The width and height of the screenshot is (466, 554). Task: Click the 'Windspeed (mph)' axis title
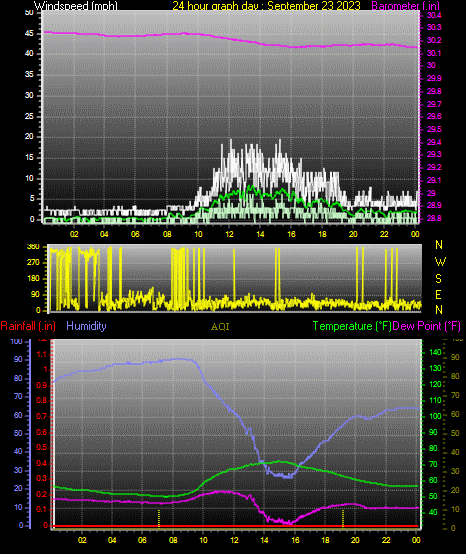click(76, 6)
